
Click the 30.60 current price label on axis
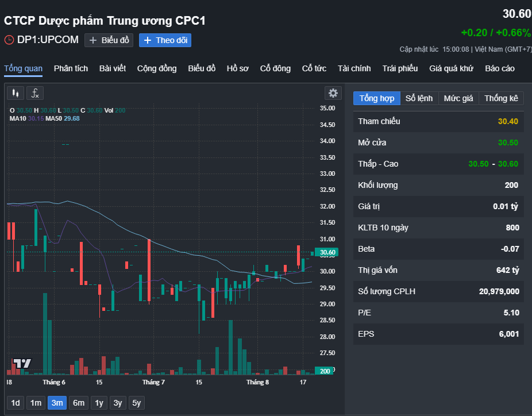click(327, 252)
